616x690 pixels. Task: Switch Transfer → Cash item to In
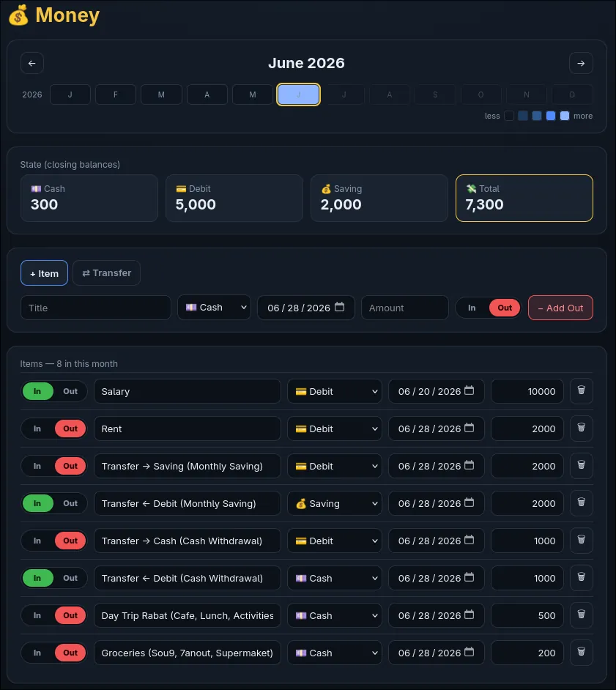(37, 541)
